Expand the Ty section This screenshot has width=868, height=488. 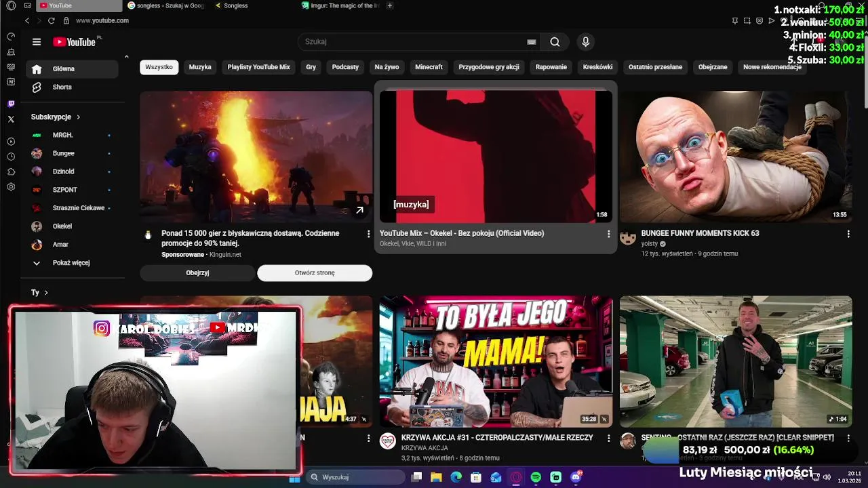[x=39, y=293]
